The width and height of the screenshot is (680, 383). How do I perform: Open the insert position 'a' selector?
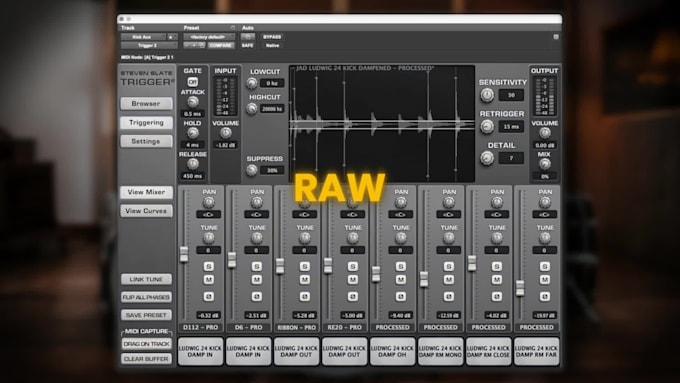click(172, 37)
